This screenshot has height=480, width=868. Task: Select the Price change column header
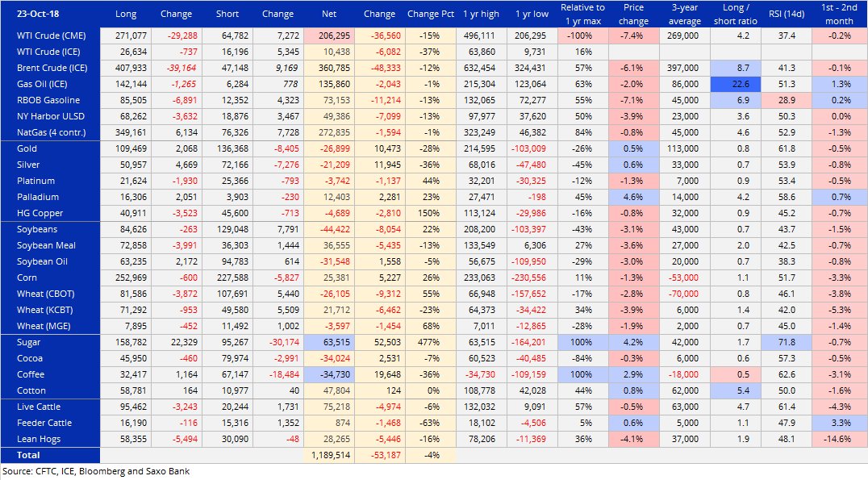[x=633, y=14]
